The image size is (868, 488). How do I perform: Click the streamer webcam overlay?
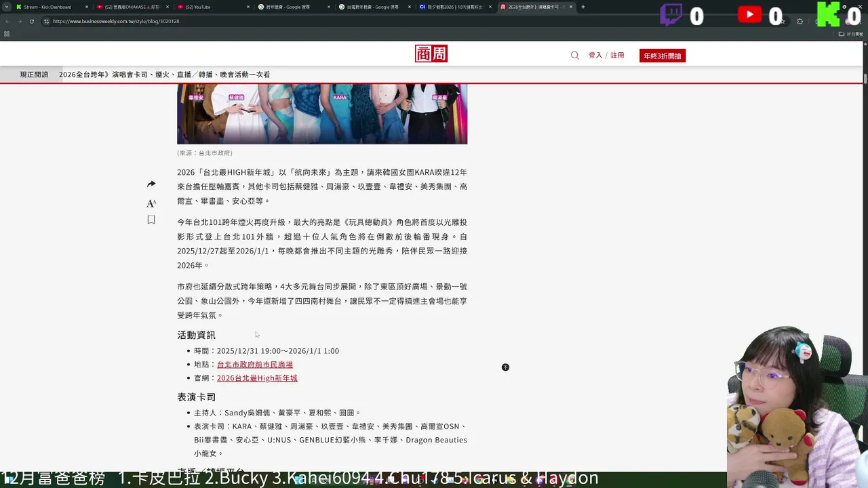(797, 407)
